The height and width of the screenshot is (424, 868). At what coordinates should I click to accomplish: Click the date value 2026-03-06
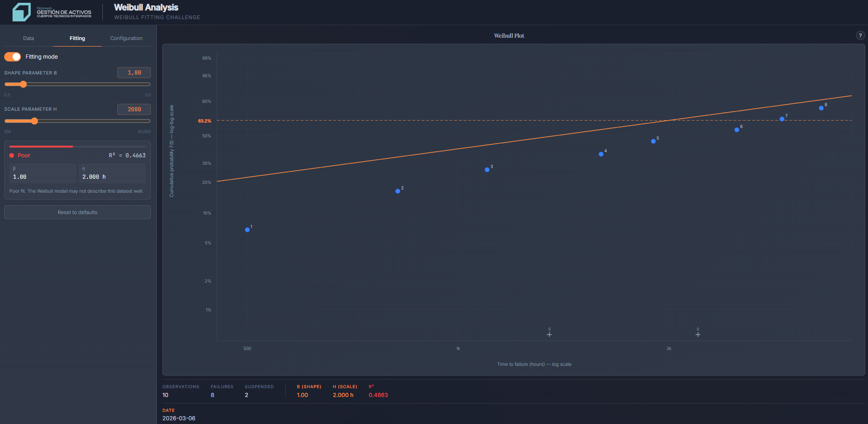coord(179,418)
